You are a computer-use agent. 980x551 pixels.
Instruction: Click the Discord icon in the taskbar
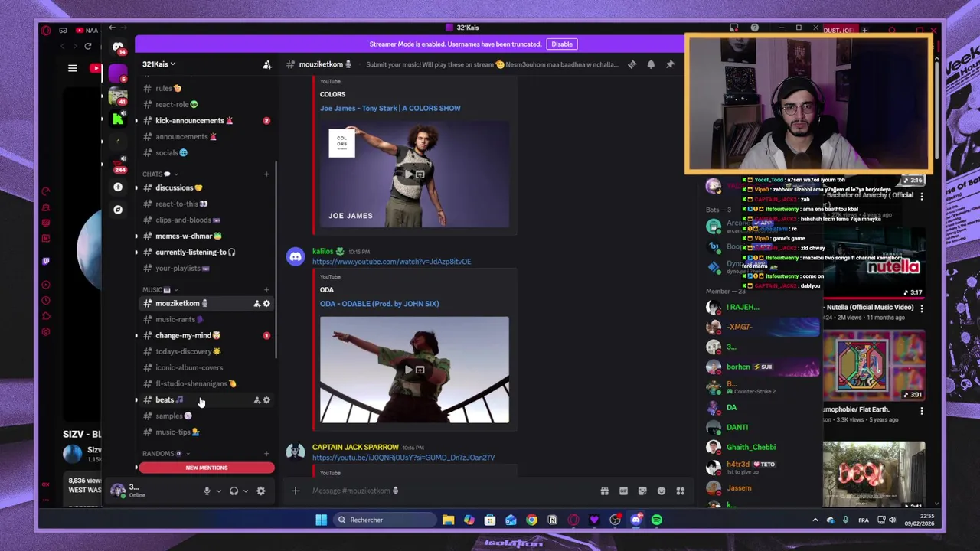(636, 520)
